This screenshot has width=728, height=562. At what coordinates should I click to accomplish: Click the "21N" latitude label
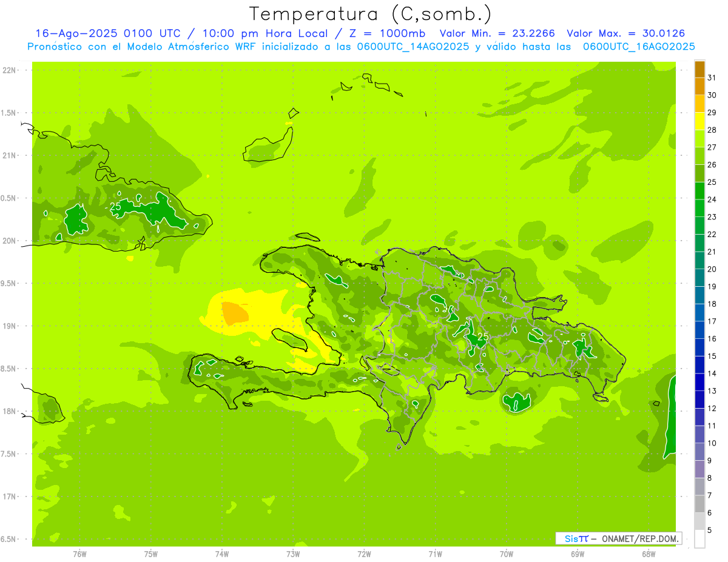10,156
